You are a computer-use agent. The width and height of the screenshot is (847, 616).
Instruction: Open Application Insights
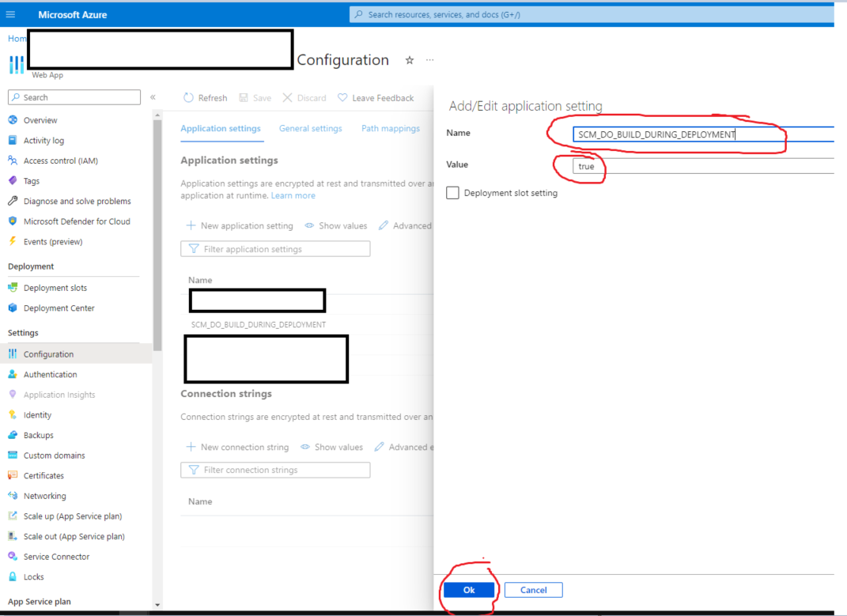coord(59,395)
